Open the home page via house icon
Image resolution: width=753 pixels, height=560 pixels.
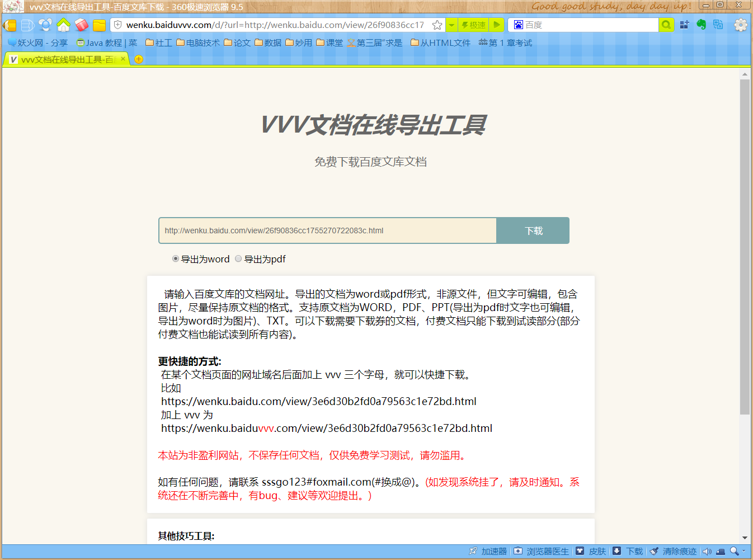[x=63, y=25]
